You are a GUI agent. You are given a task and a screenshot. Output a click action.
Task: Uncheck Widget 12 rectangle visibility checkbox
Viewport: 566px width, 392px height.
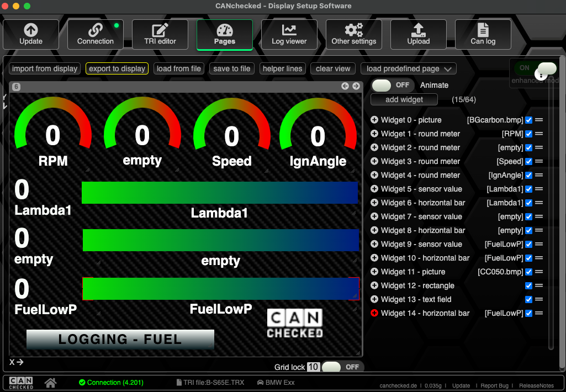pyautogui.click(x=529, y=285)
